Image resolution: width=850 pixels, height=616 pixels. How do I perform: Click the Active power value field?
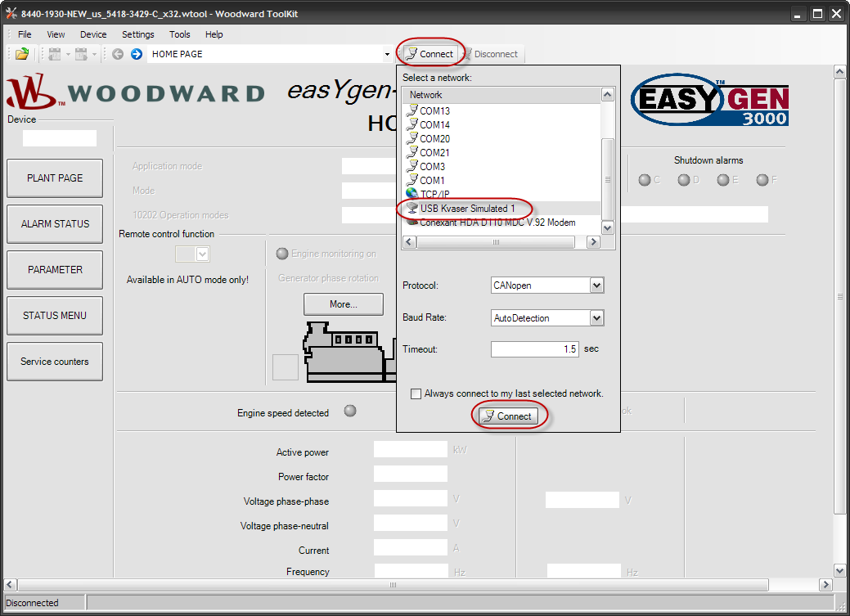[x=411, y=450]
